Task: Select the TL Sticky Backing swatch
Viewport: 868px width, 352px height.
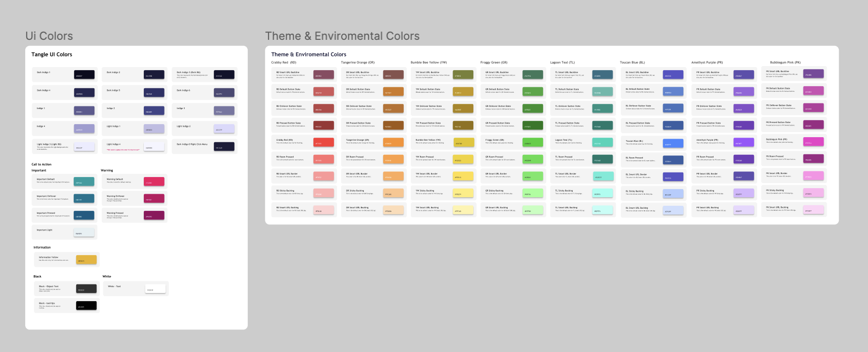Action: tap(603, 193)
